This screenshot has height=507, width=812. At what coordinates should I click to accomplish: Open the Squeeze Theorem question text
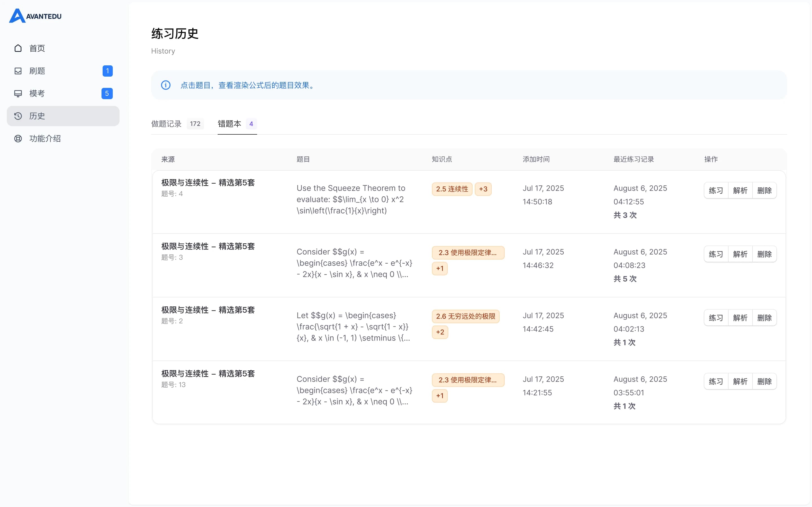[351, 199]
